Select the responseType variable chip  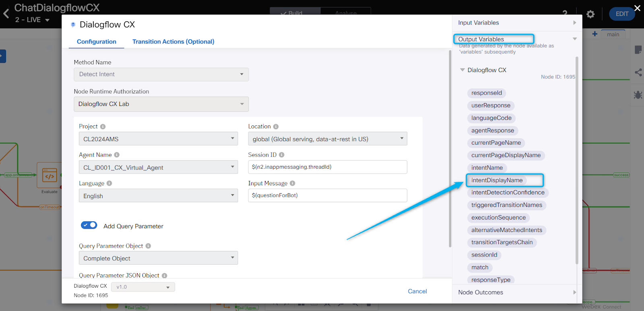491,280
